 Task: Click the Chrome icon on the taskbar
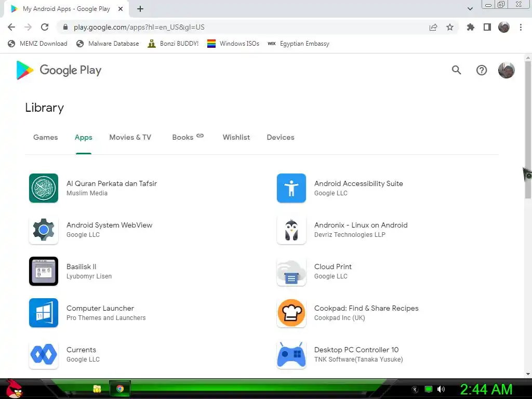click(120, 389)
